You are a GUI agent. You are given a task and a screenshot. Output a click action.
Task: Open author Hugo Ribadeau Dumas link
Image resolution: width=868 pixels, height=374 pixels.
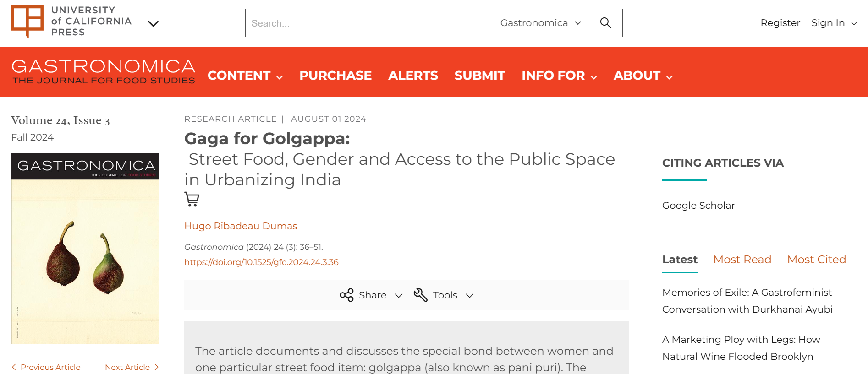pyautogui.click(x=241, y=226)
